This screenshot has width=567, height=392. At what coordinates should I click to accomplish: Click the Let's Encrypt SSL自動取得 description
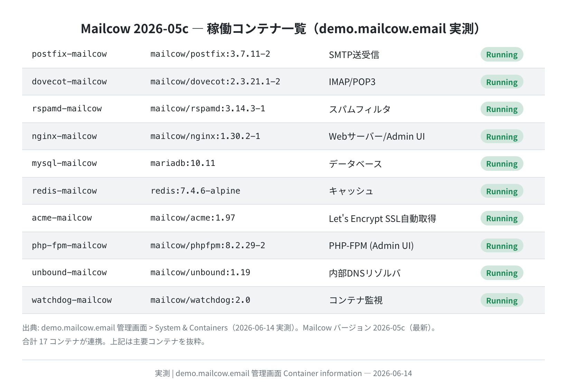382,218
